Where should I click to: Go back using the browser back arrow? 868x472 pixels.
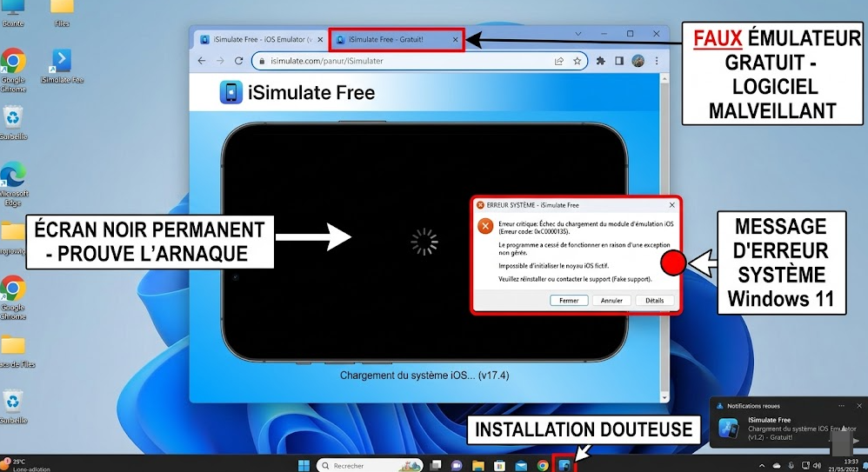(x=202, y=61)
